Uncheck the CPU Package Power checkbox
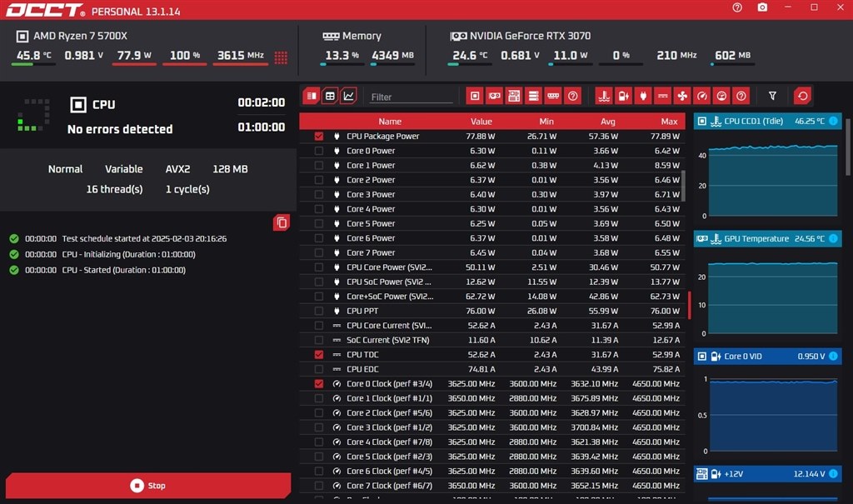This screenshot has width=853, height=504. click(x=319, y=136)
